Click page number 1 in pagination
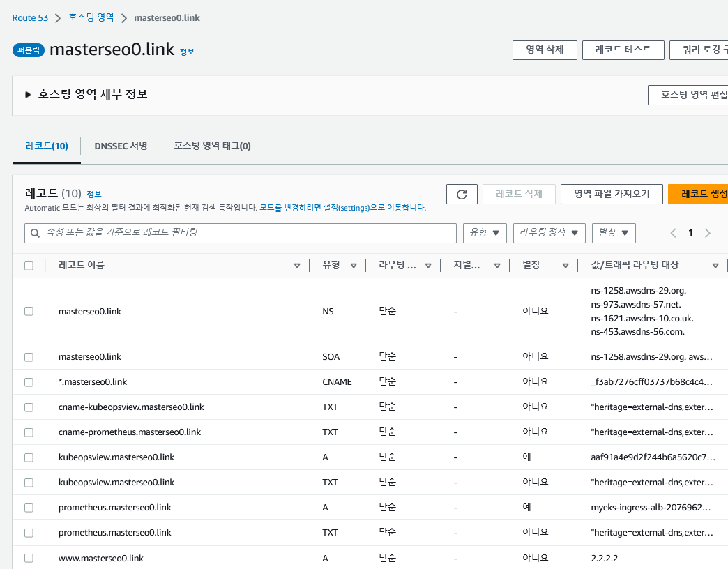The height and width of the screenshot is (569, 728). [690, 233]
